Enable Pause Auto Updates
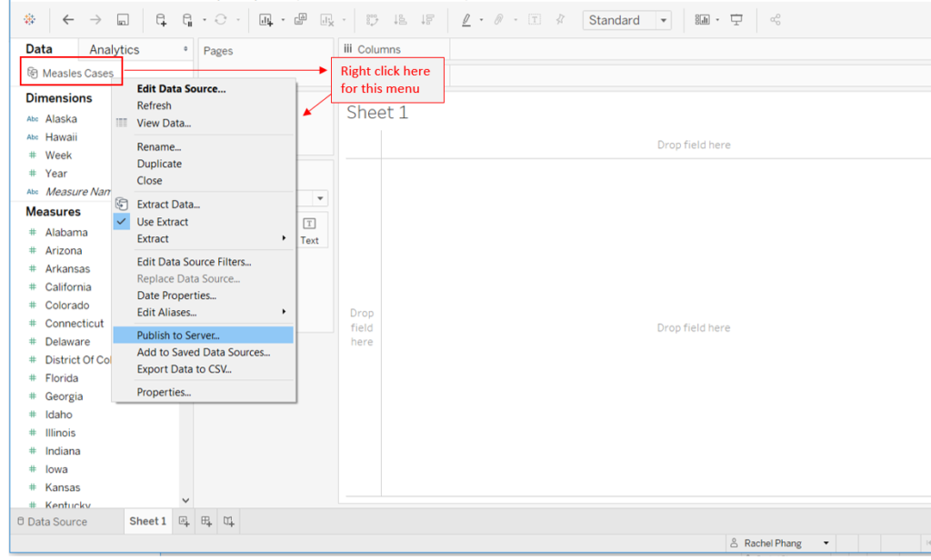This screenshot has width=931, height=560. 187,19
